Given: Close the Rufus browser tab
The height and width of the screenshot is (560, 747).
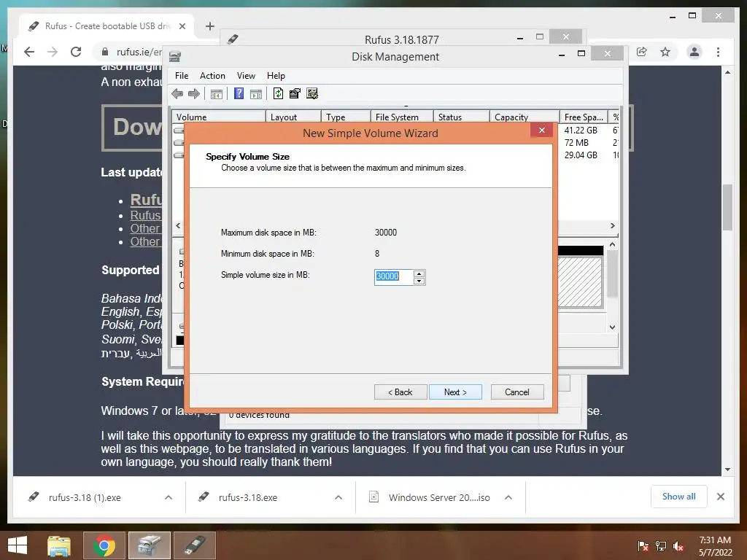Looking at the screenshot, I should click(x=182, y=26).
